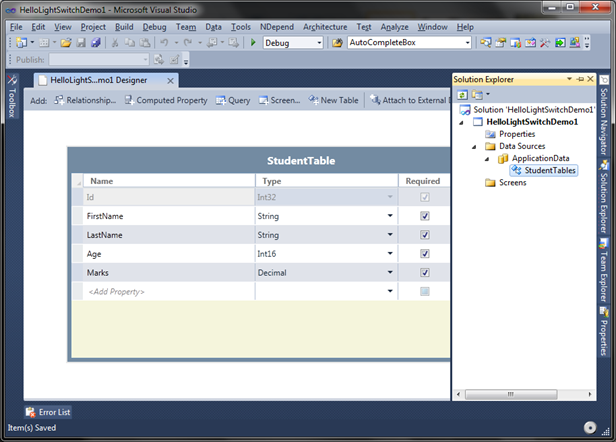This screenshot has height=442, width=616.
Task: Check Required box in Add Property row
Action: [x=425, y=291]
